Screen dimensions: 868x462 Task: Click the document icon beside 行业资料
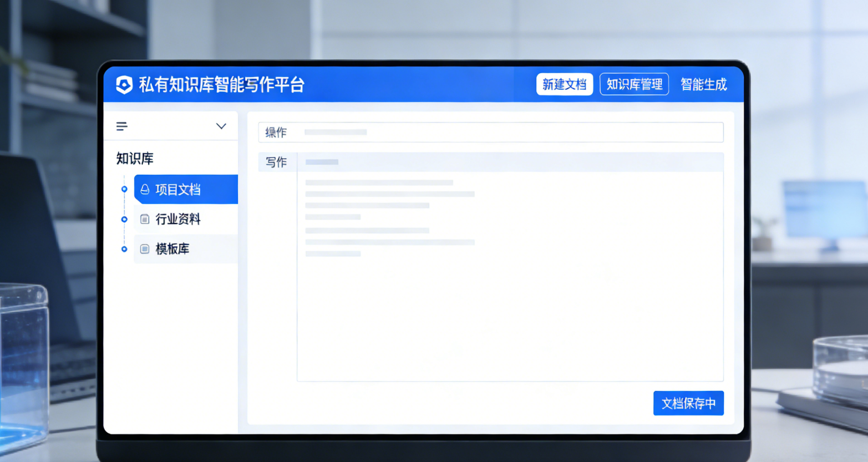(x=145, y=219)
